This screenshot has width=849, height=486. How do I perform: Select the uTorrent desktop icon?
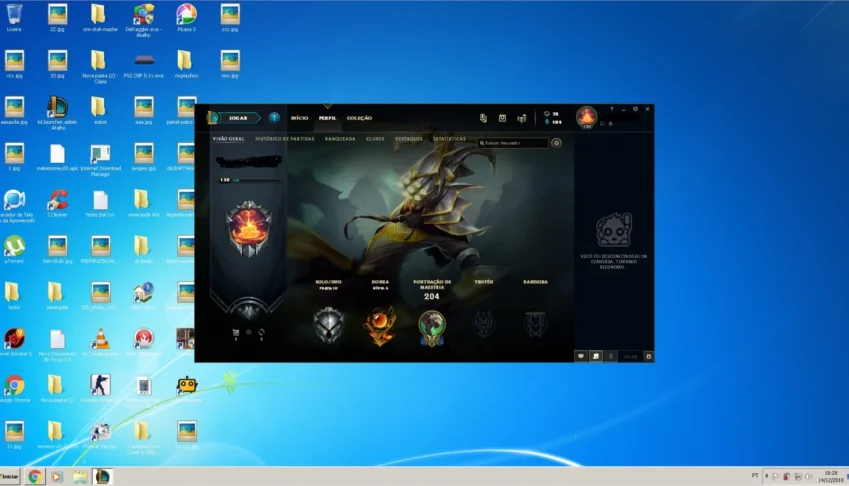click(14, 250)
